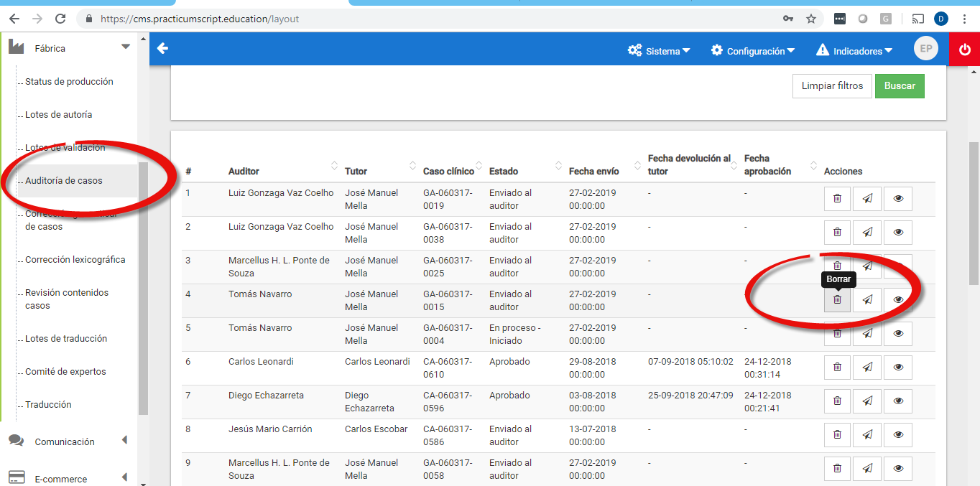Click trash icon for row 6 Carlos Leonardi
980x486 pixels.
pos(837,367)
